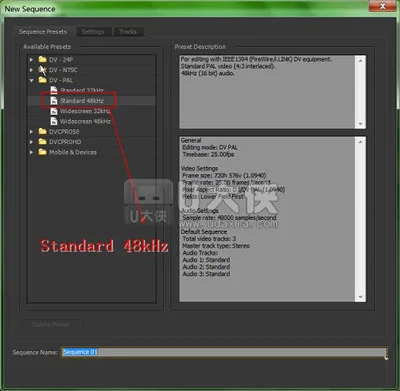Viewport: 400px width, 391px height.
Task: Select the Standard 48kHz preset file icon
Action: 54,100
